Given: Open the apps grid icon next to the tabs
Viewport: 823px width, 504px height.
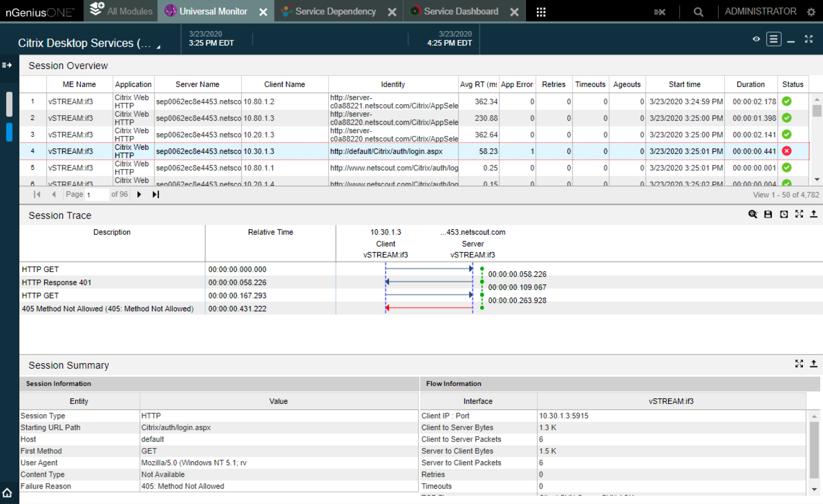Looking at the screenshot, I should click(540, 11).
